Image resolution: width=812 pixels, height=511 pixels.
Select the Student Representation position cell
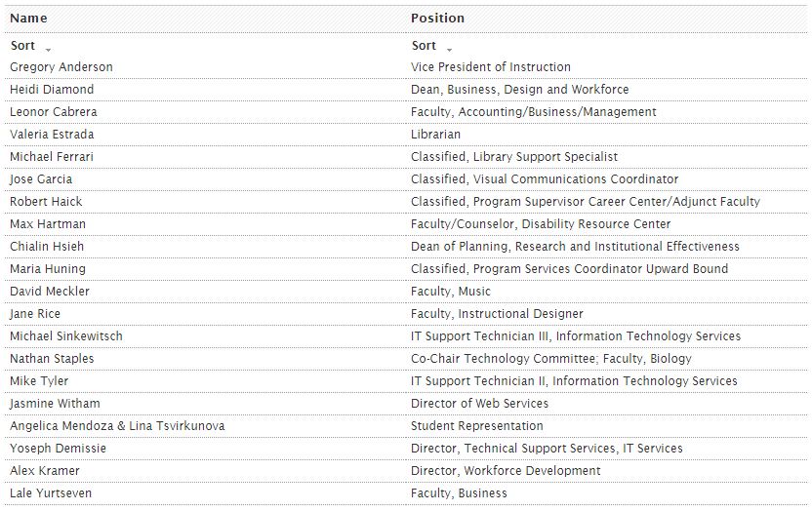click(477, 426)
